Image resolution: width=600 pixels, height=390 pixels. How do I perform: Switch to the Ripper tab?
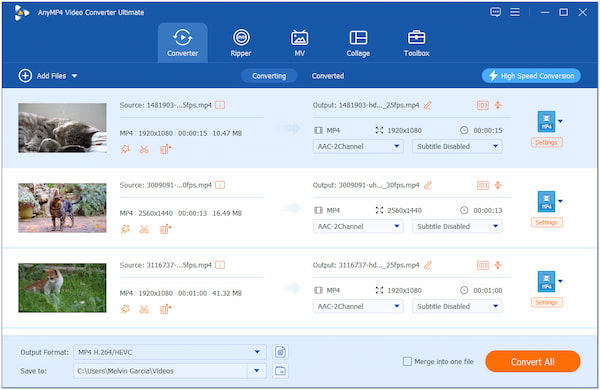point(241,43)
